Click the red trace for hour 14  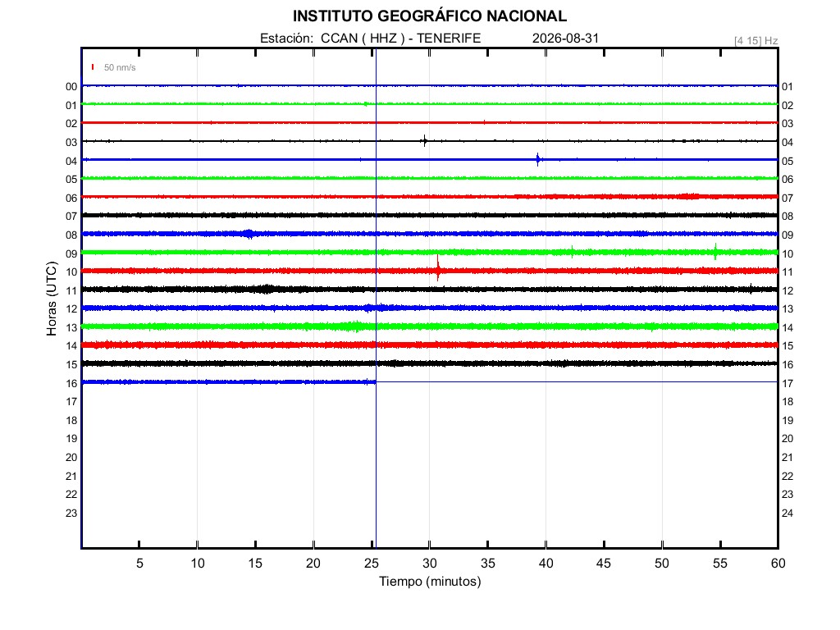click(x=430, y=345)
